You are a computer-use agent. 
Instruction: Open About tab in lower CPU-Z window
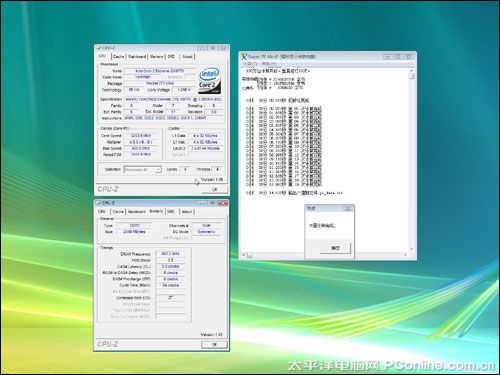187,212
